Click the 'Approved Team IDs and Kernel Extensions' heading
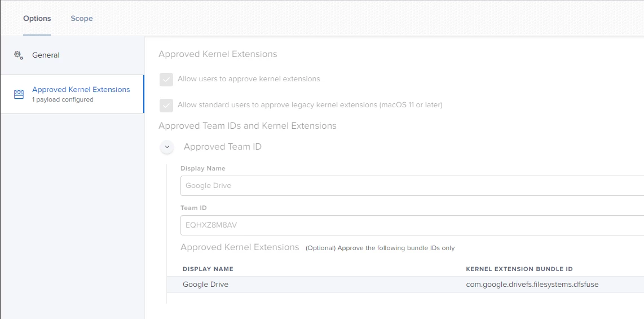This screenshot has width=644, height=319. [248, 126]
